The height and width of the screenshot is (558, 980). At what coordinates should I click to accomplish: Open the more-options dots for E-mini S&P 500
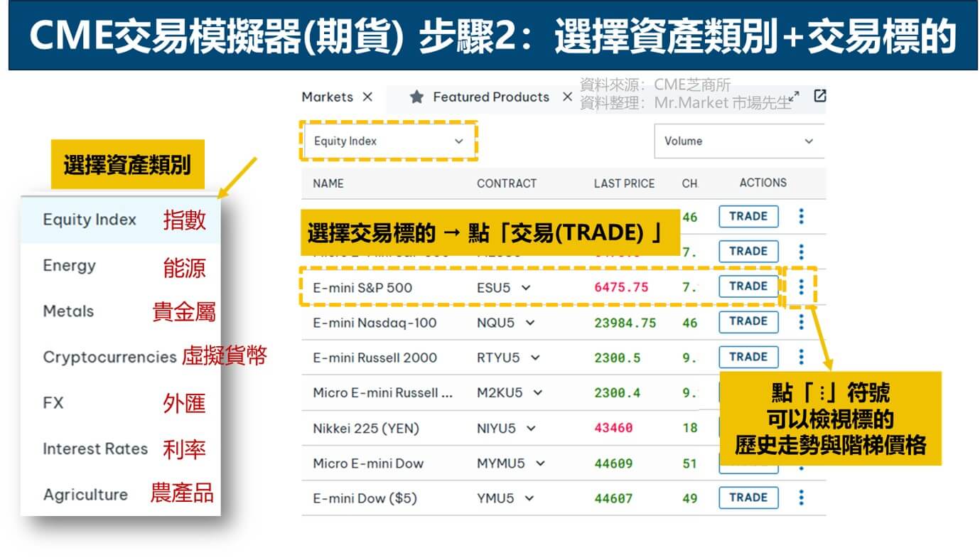pyautogui.click(x=801, y=286)
